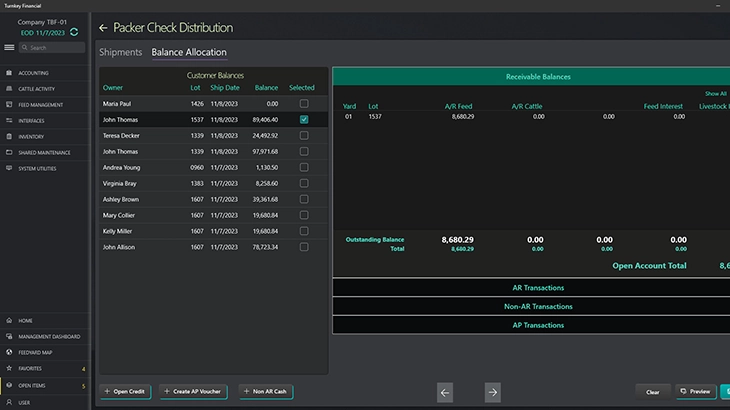The height and width of the screenshot is (410, 730).
Task: Expand the Non-AR Transactions section
Action: pyautogui.click(x=531, y=306)
